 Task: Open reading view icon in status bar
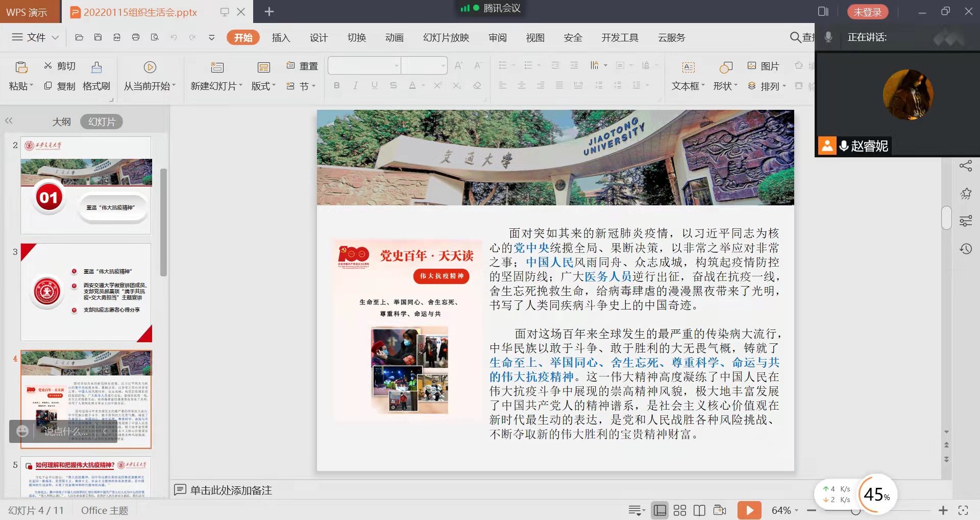pos(699,510)
